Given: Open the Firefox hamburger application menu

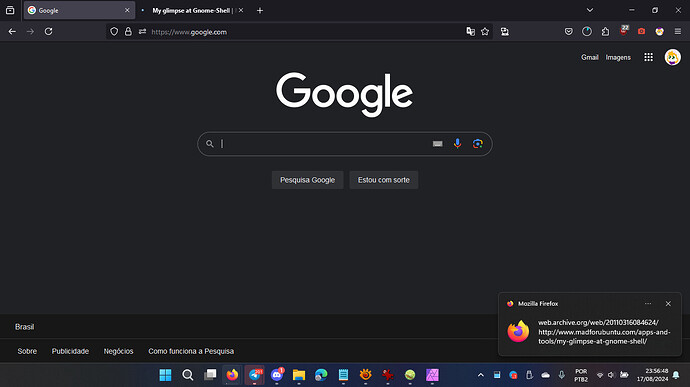Looking at the screenshot, I should [x=678, y=32].
